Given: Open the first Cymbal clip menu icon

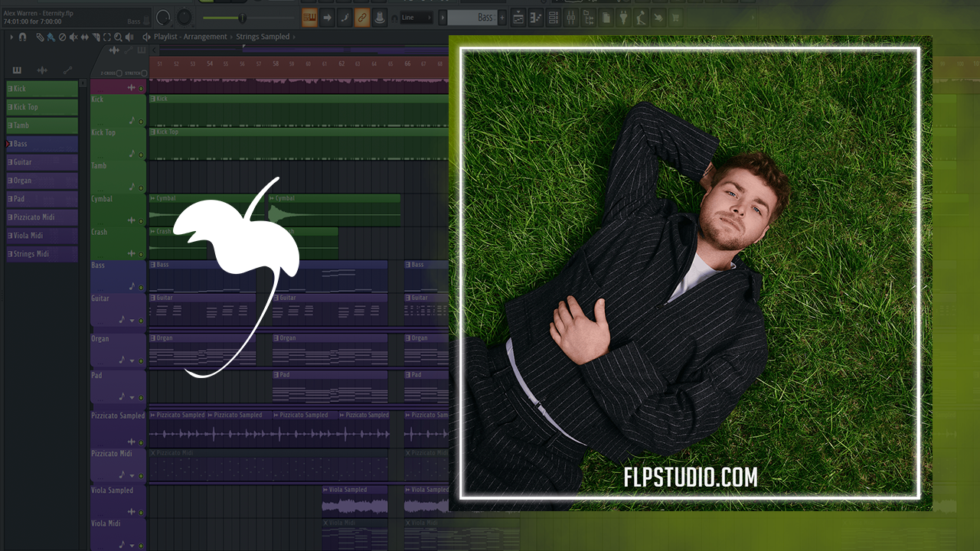Looking at the screenshot, I should click(153, 198).
